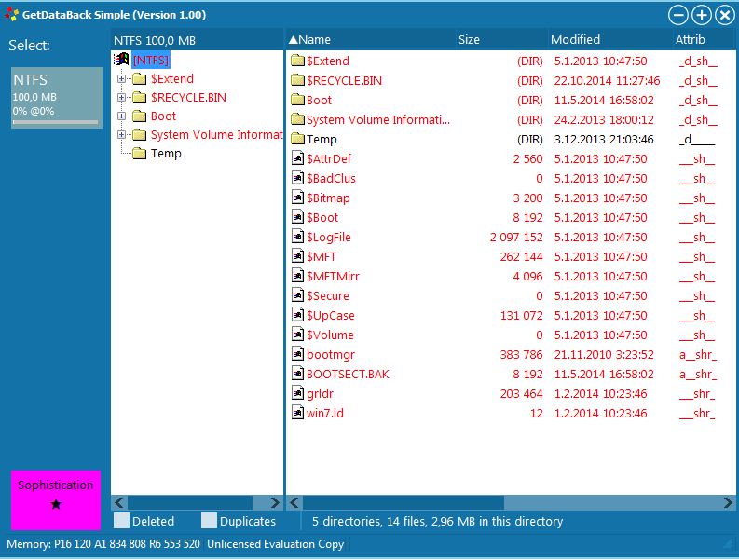Click the $AttrDef file icon
Screen dimensions: 739x560
[x=297, y=158]
